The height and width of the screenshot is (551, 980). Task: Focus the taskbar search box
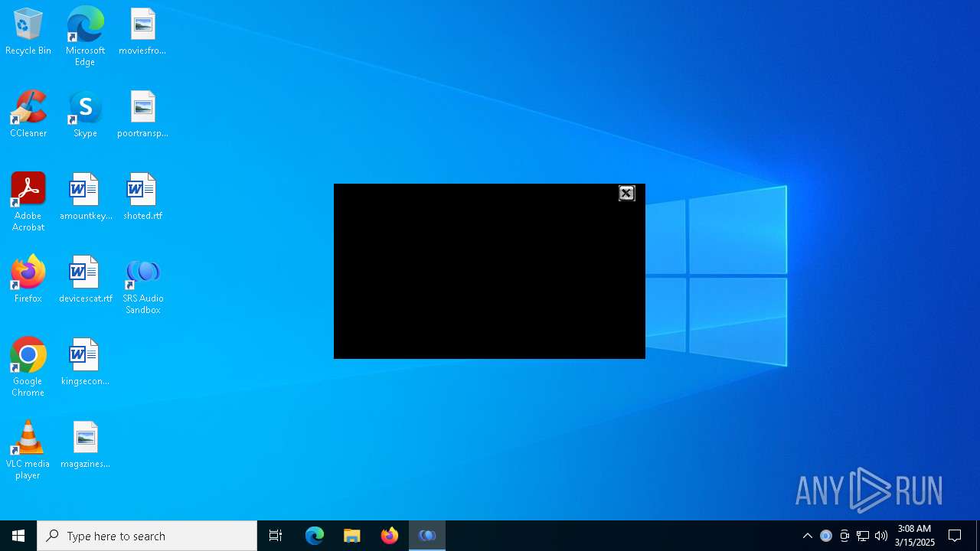click(x=147, y=536)
